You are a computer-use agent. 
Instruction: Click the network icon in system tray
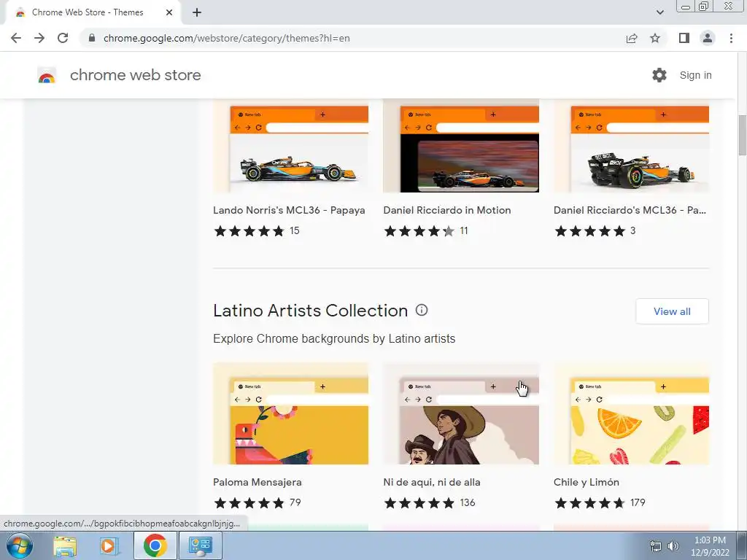(656, 546)
